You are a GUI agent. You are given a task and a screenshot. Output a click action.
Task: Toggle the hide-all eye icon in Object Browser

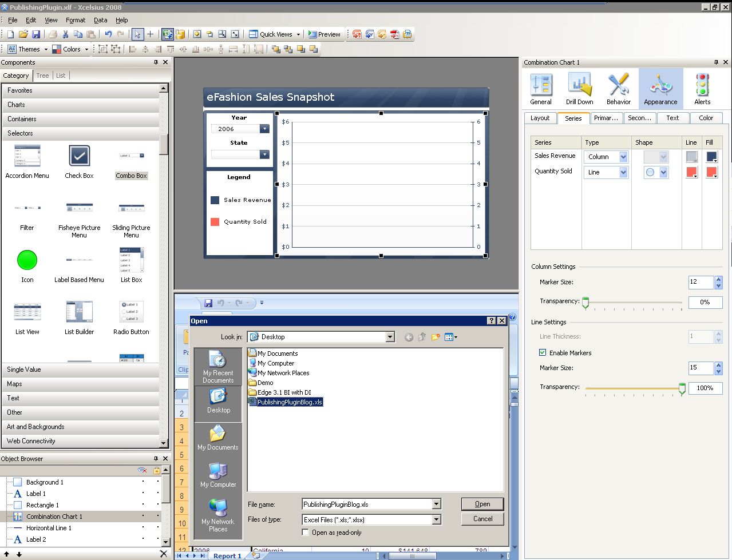point(143,470)
